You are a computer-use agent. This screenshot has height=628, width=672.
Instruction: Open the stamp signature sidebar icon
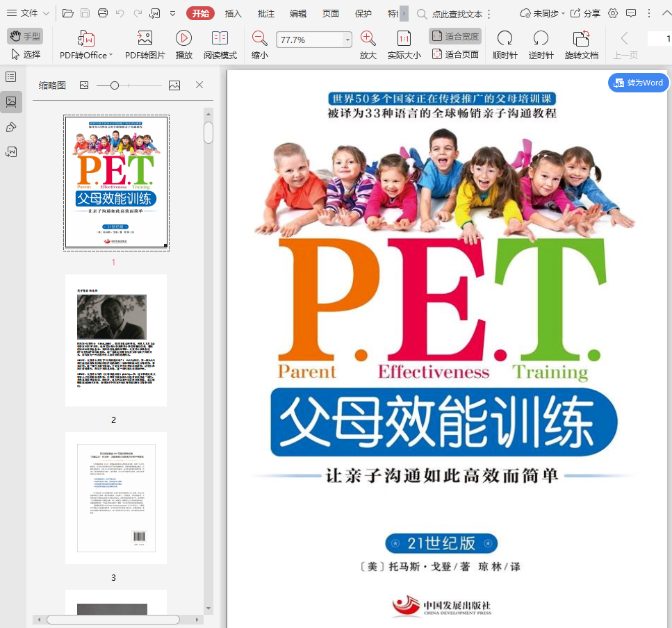tap(11, 127)
